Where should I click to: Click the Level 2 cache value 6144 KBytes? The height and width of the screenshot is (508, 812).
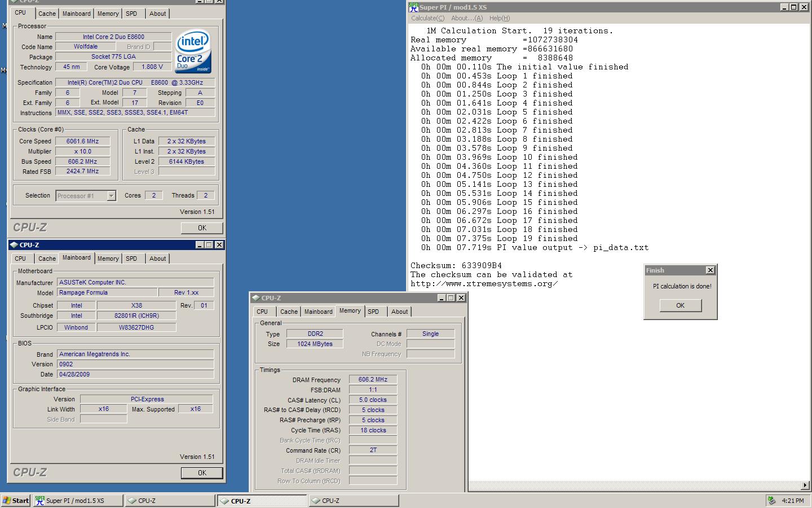pyautogui.click(x=187, y=162)
